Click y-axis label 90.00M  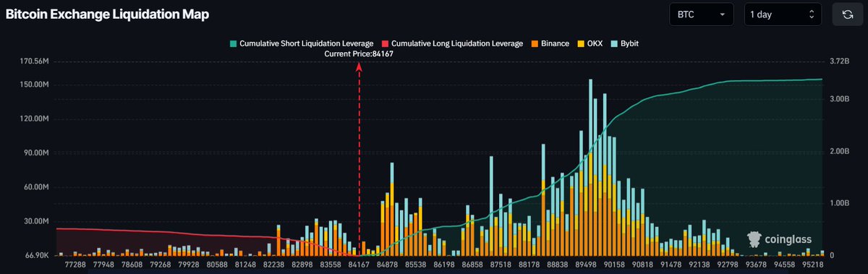[36, 153]
